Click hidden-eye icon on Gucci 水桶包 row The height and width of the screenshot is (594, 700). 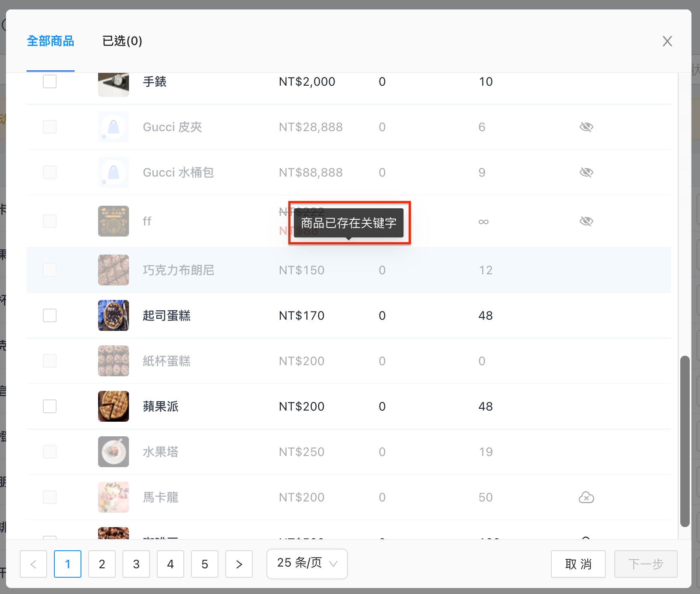586,172
